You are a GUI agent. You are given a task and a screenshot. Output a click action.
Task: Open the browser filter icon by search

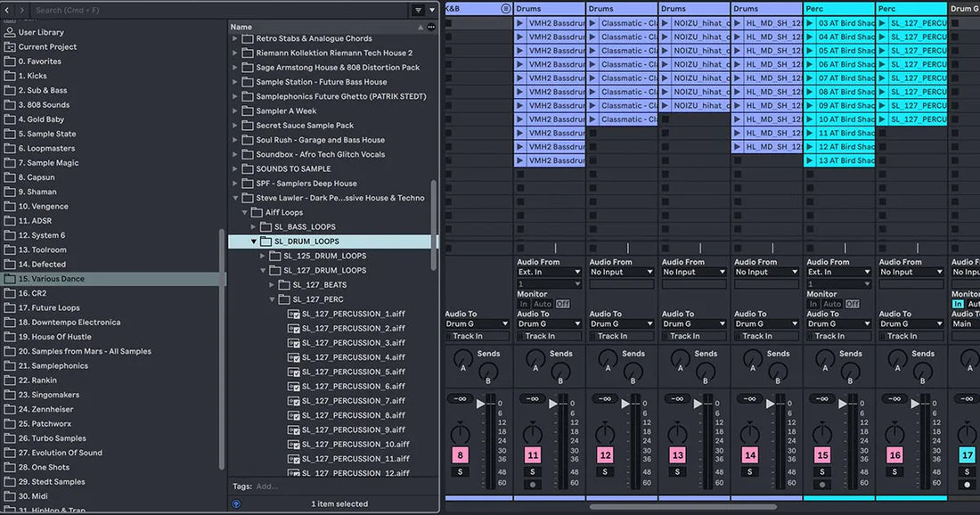[418, 10]
